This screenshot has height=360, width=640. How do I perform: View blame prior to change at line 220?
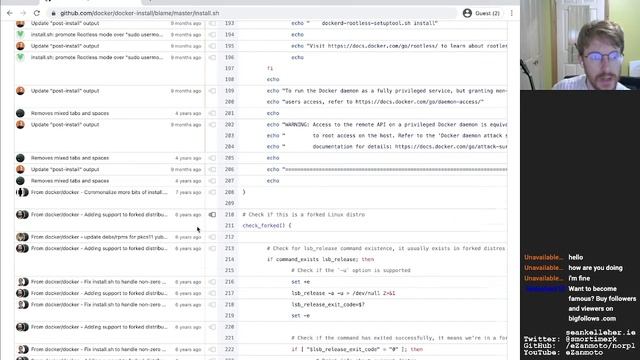click(212, 327)
